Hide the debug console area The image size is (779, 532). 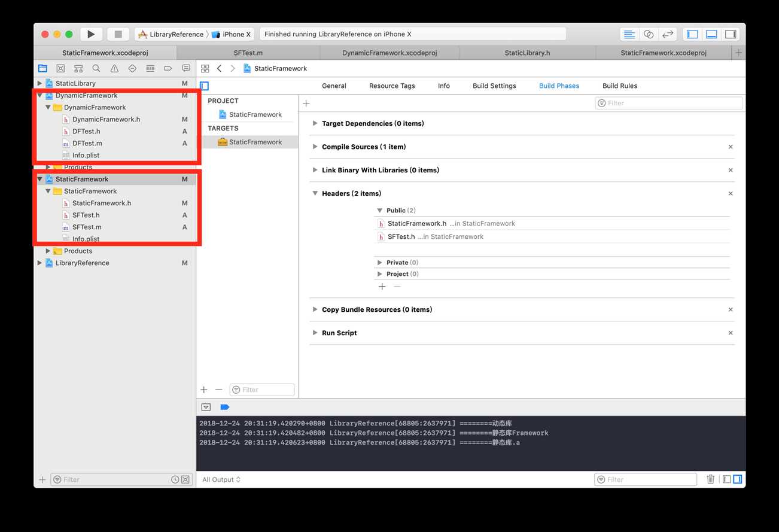coord(206,407)
